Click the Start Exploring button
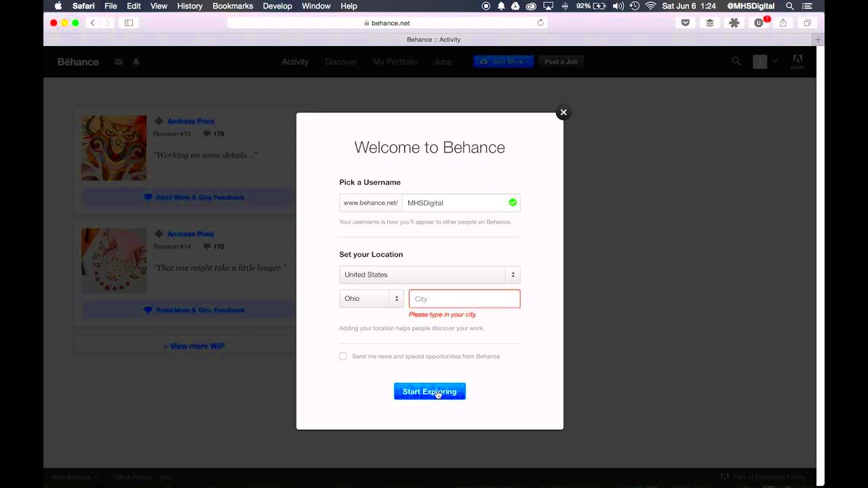Image resolution: width=868 pixels, height=488 pixels. [x=429, y=391]
